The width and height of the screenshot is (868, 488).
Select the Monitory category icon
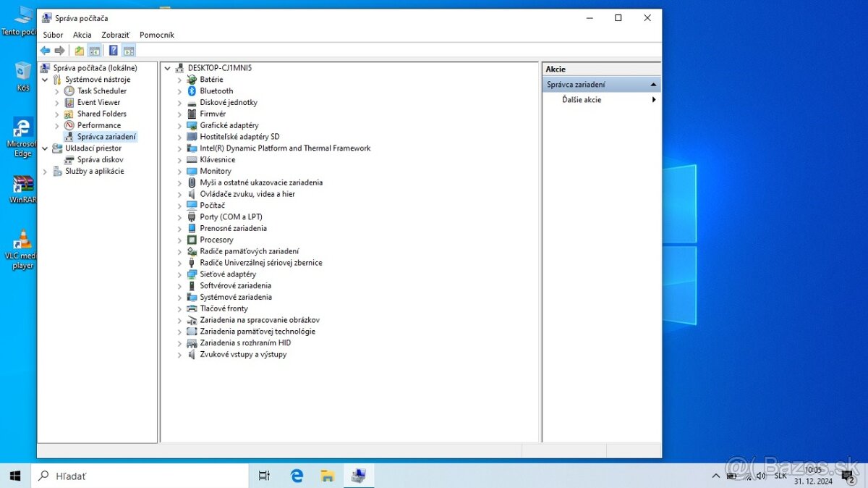pos(191,171)
